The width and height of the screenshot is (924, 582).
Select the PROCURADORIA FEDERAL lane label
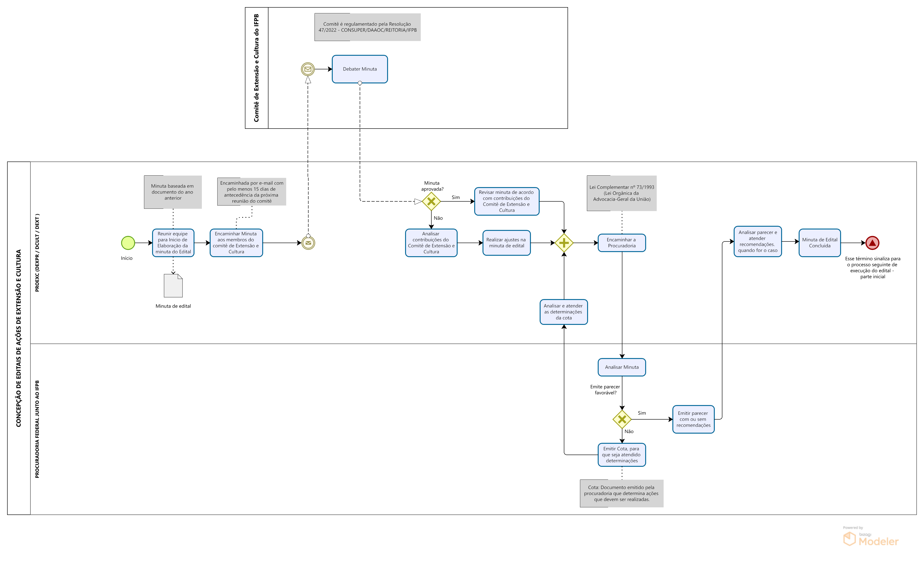point(37,429)
